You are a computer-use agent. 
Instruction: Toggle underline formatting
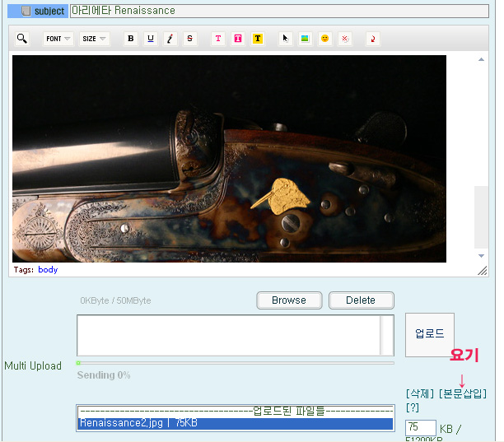click(150, 39)
